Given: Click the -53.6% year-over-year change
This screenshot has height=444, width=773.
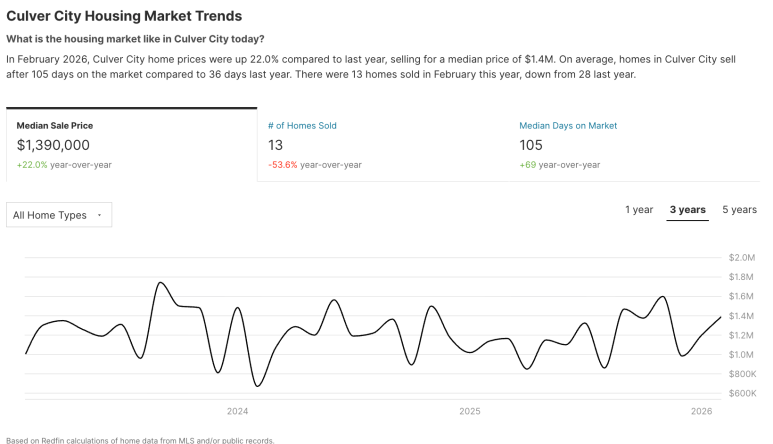Looking at the screenshot, I should pos(284,164).
